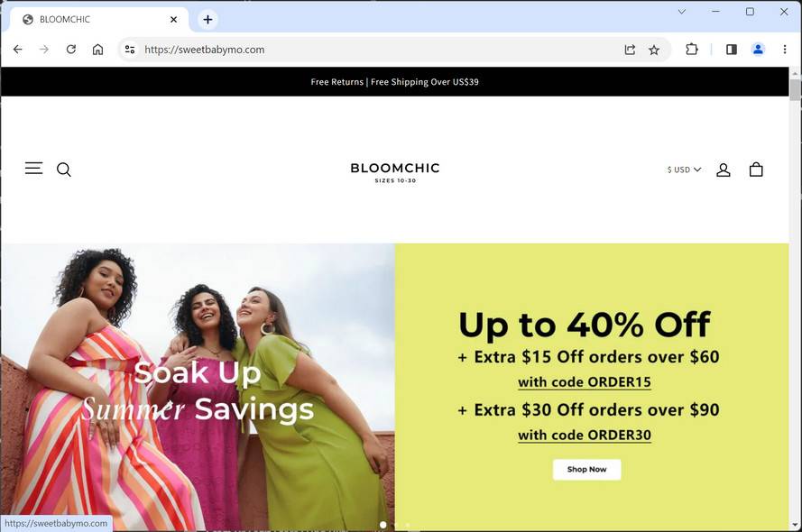The height and width of the screenshot is (532, 802).
Task: Open the shopping bag cart icon
Action: click(756, 170)
